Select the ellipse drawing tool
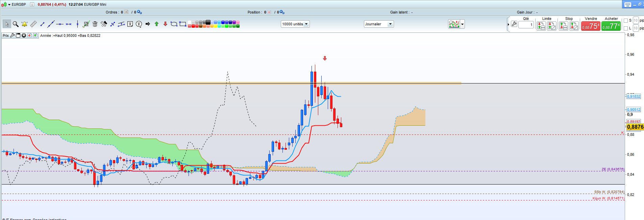644x220 pixels. point(174,24)
